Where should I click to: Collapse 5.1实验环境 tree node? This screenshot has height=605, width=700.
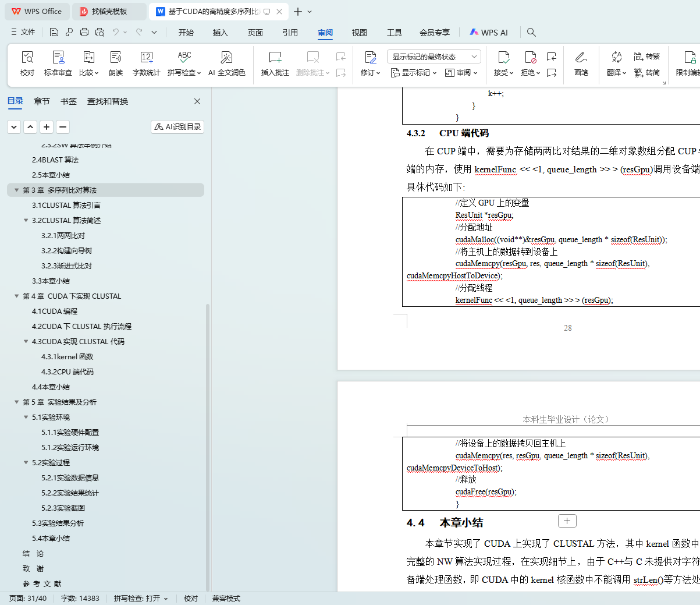click(26, 418)
